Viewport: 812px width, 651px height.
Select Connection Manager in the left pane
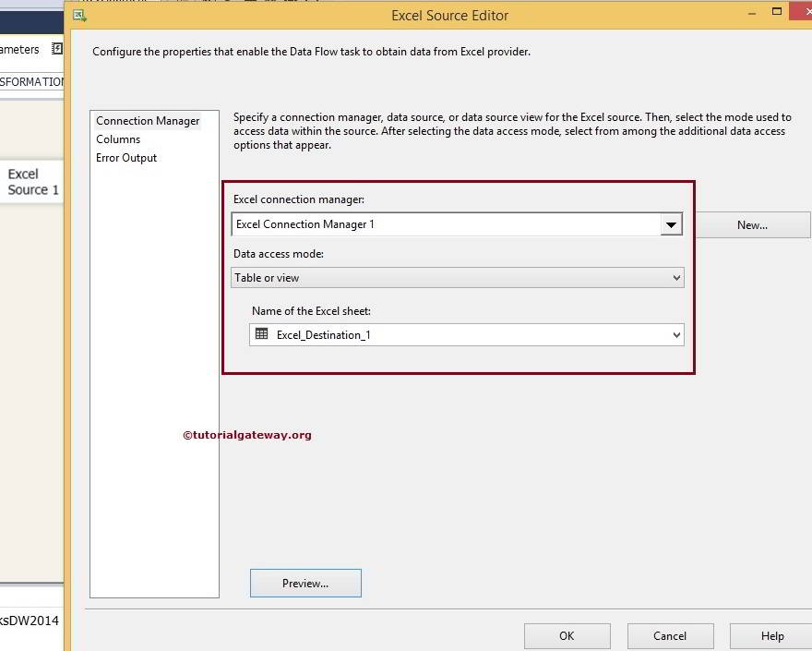147,120
